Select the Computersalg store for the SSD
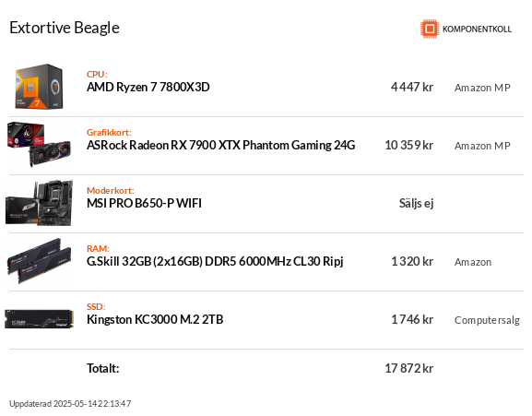Viewport: 532px width, 416px height. coord(487,320)
